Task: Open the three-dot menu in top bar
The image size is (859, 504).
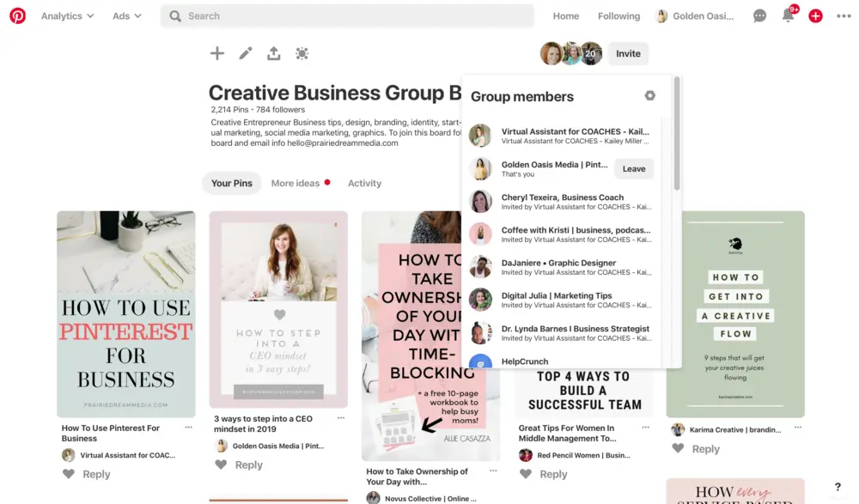Action: (x=844, y=16)
